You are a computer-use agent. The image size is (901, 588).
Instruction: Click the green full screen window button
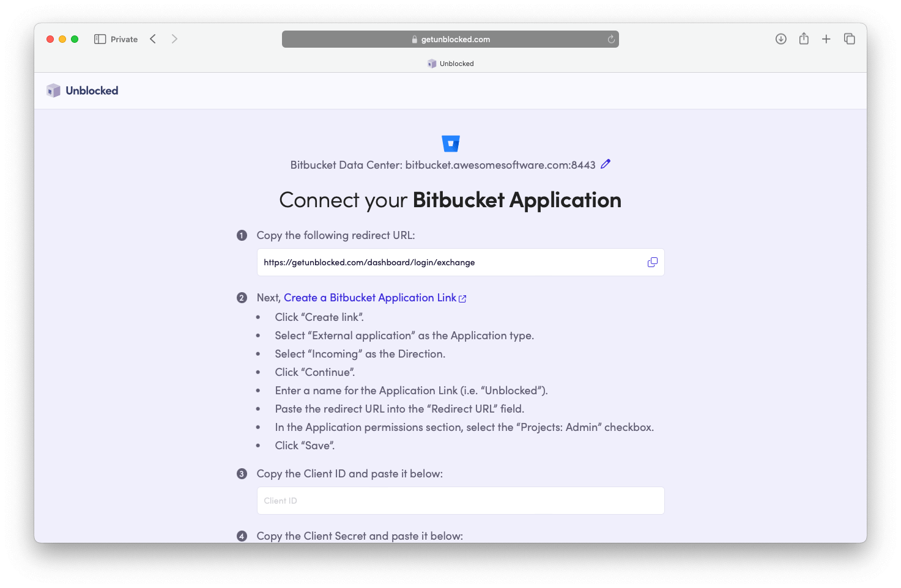tap(75, 39)
